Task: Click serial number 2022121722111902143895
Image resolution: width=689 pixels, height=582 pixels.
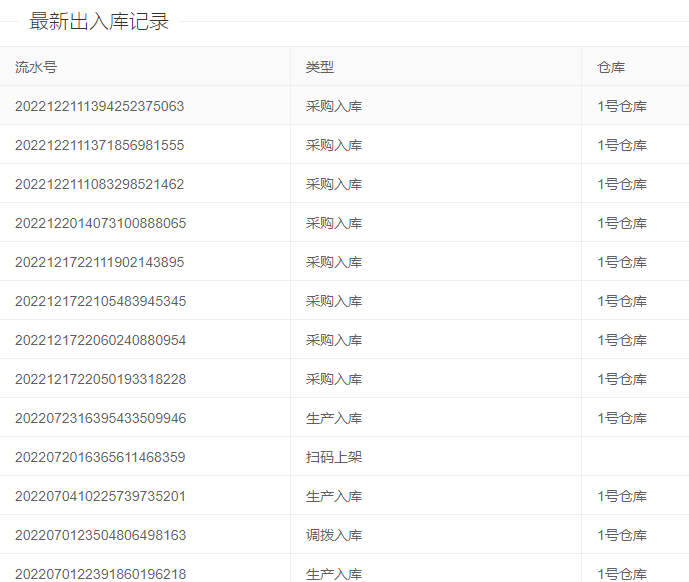Action: 99,262
